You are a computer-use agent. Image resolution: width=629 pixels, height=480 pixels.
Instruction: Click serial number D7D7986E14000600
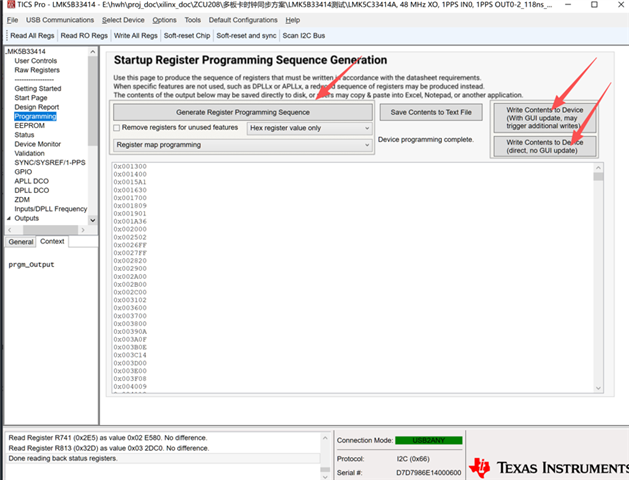428,473
